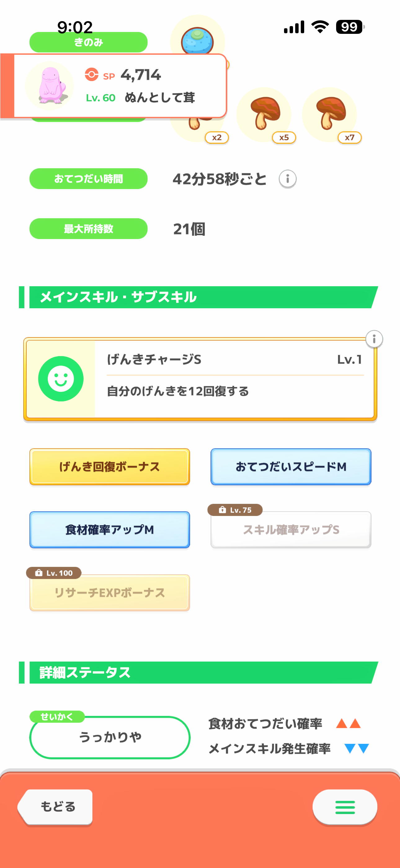Image resolution: width=400 pixels, height=868 pixels.
Task: Tap locked スキル確率アップS skill
Action: coord(291,530)
